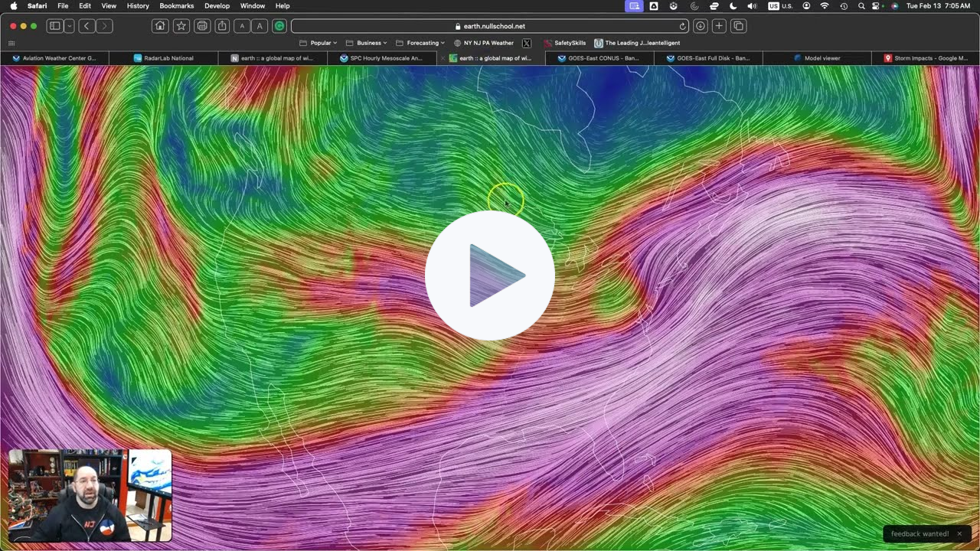Image resolution: width=980 pixels, height=551 pixels.
Task: Toggle Do Not Disturb moon icon
Action: (x=733, y=6)
